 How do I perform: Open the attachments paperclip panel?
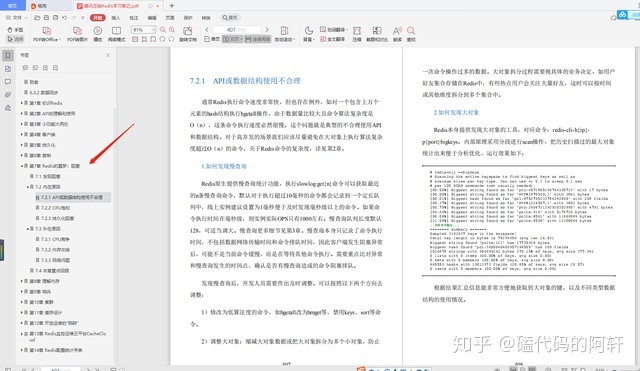(8, 95)
